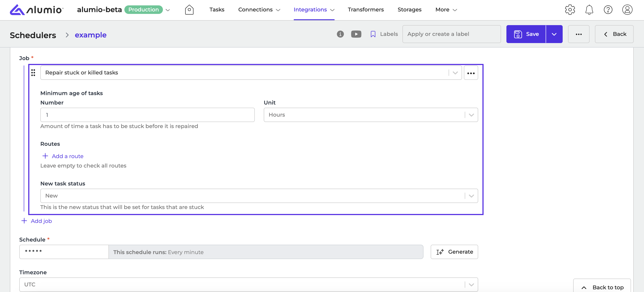
Task: Click the info icon beside Labels
Action: [x=340, y=34]
